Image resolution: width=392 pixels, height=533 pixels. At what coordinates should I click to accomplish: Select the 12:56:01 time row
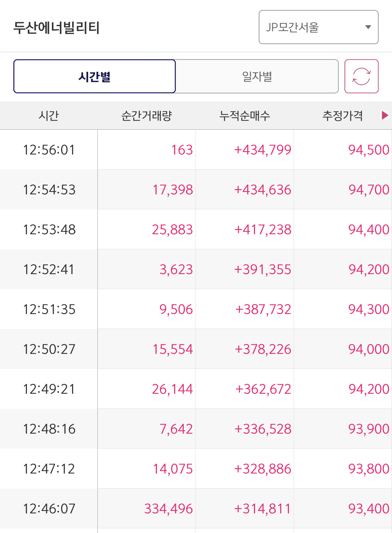(x=49, y=150)
